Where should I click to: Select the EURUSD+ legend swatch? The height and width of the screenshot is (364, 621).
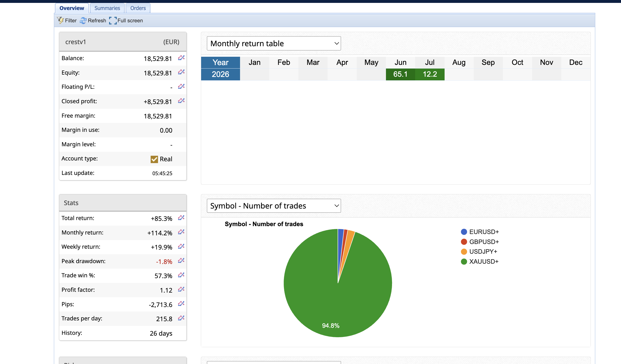464,232
